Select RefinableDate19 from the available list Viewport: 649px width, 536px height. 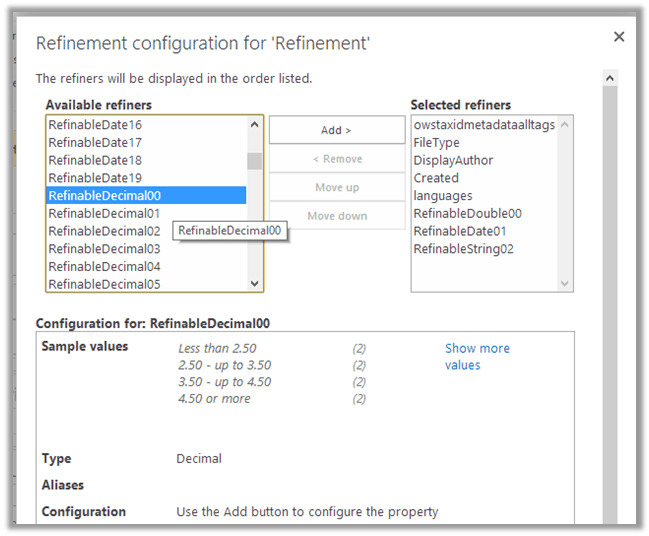pos(96,178)
